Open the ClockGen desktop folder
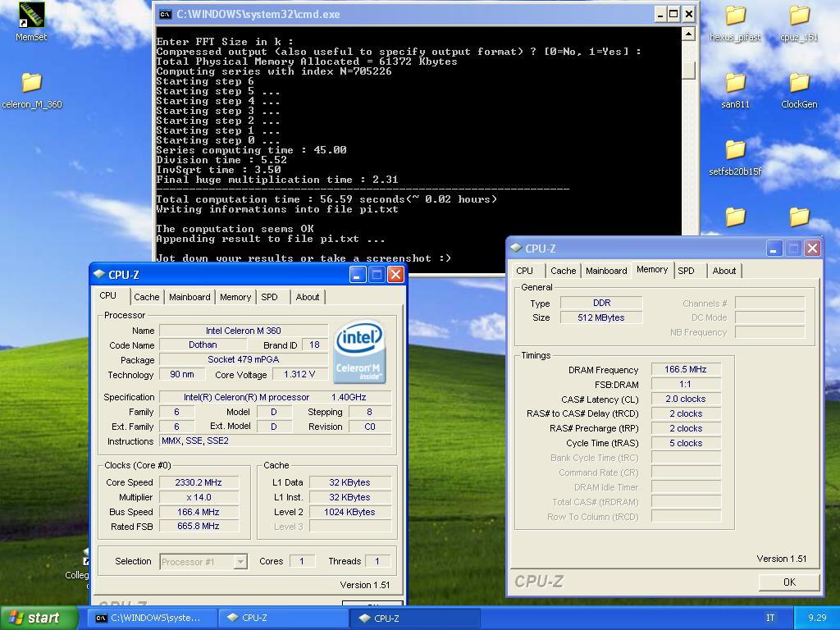The image size is (840, 630). (x=799, y=90)
